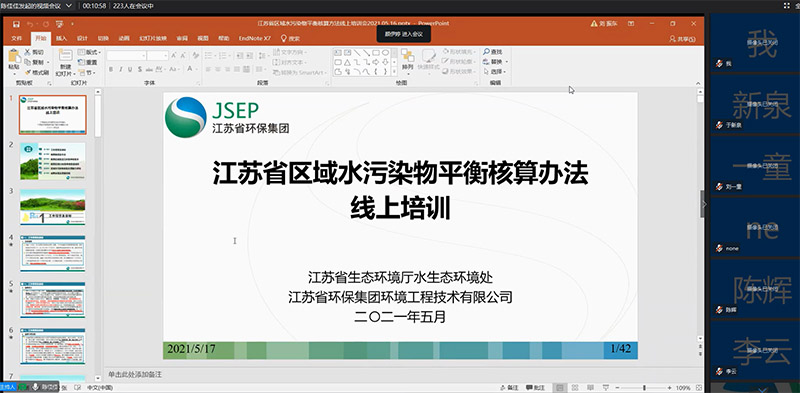Image resolution: width=800 pixels, height=393 pixels.
Task: Toggle Italic formatting button
Action: point(120,69)
